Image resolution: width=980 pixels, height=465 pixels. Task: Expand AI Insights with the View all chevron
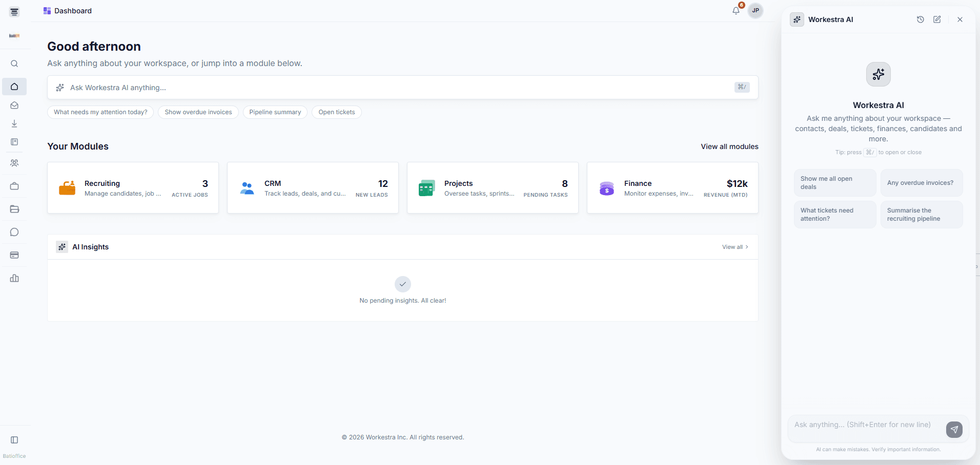point(735,246)
